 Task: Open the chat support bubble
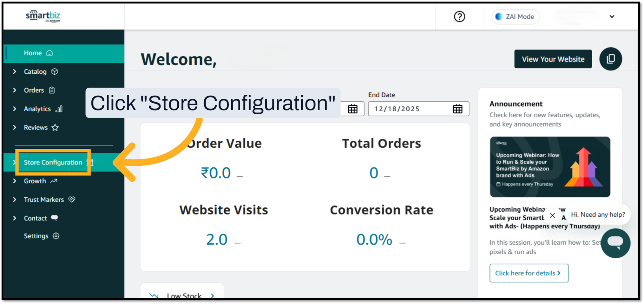pyautogui.click(x=615, y=243)
